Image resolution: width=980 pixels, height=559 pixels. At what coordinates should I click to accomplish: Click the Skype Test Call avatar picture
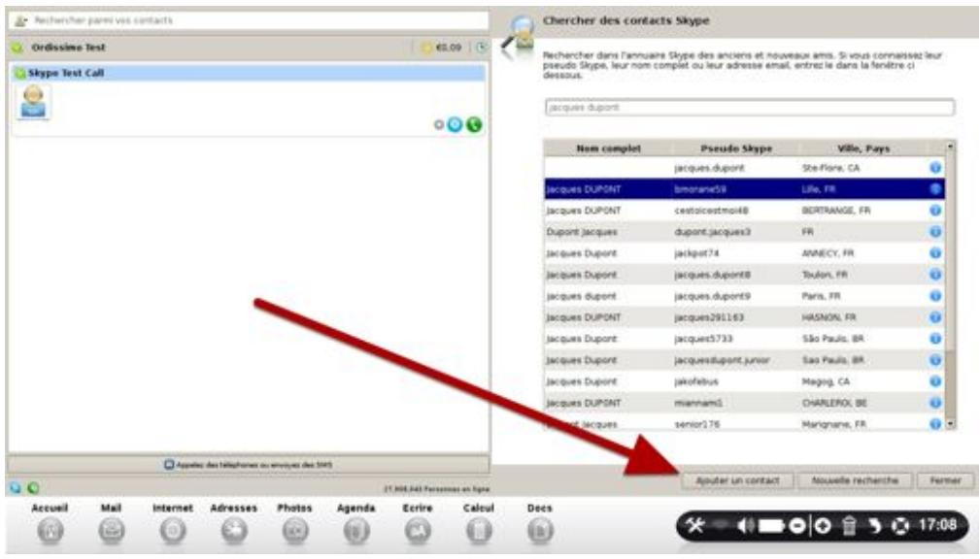(33, 102)
